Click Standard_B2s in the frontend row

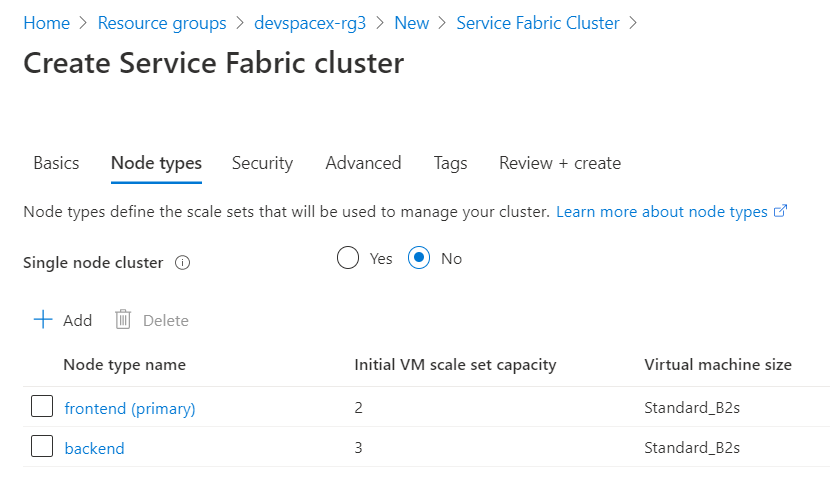point(692,407)
